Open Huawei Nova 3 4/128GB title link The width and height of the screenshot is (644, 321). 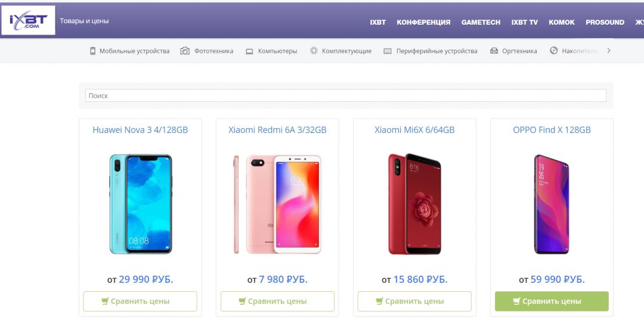140,130
